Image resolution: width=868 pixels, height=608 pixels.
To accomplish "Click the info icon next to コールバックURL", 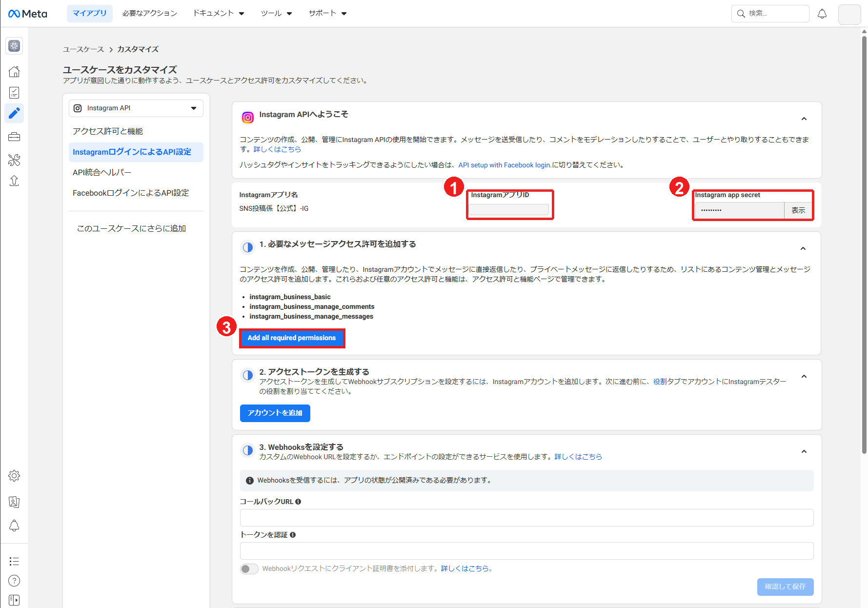I will tap(298, 502).
